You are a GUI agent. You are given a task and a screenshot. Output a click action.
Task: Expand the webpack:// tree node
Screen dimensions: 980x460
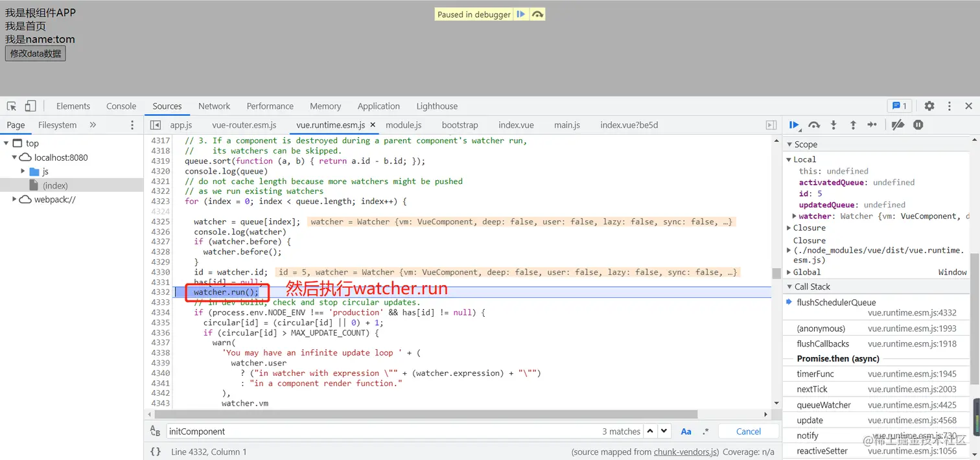click(14, 200)
